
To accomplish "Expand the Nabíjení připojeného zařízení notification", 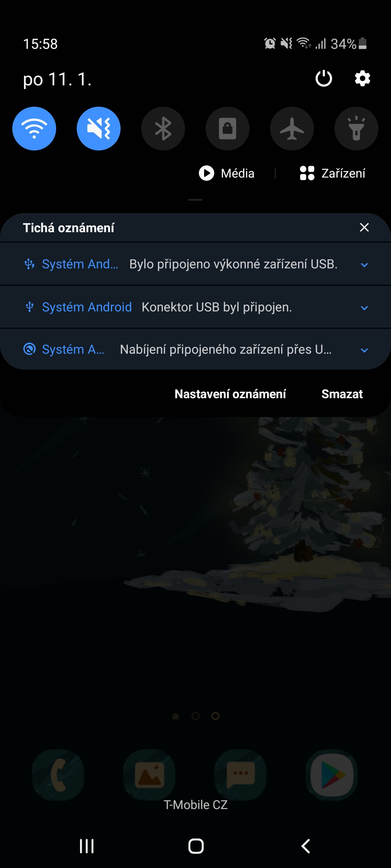I will [195, 349].
